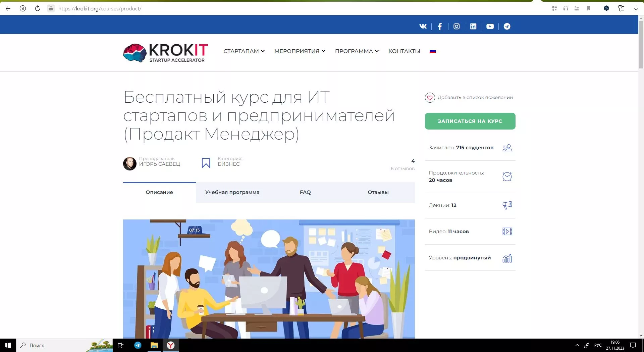Click the LinkedIn icon in top bar
The height and width of the screenshot is (352, 644).
(473, 27)
